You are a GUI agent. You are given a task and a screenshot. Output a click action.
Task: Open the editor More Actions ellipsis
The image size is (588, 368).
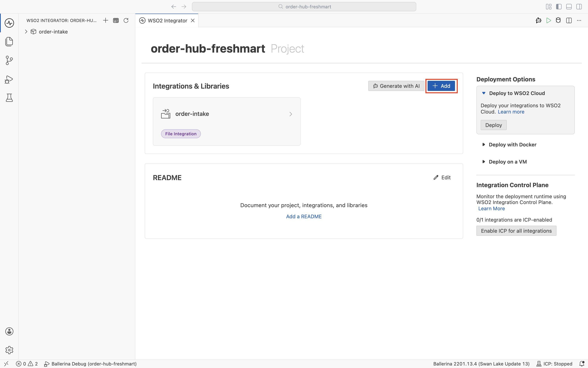coord(579,20)
